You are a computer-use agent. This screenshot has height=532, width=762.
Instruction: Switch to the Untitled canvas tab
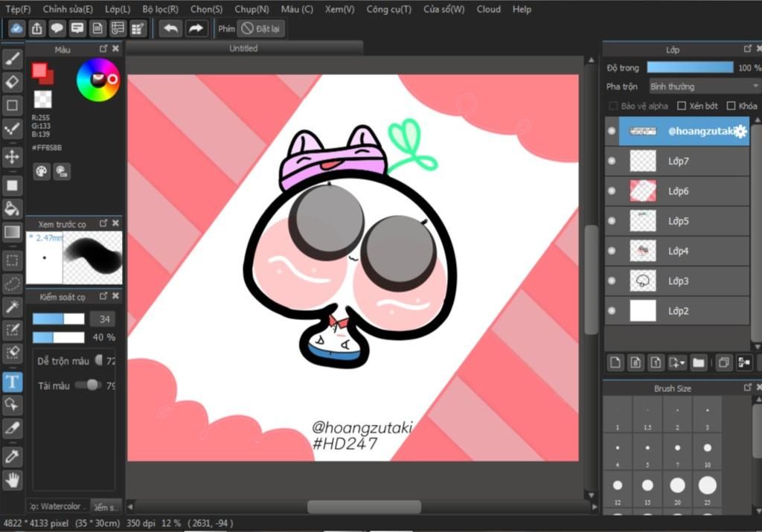[x=243, y=48]
